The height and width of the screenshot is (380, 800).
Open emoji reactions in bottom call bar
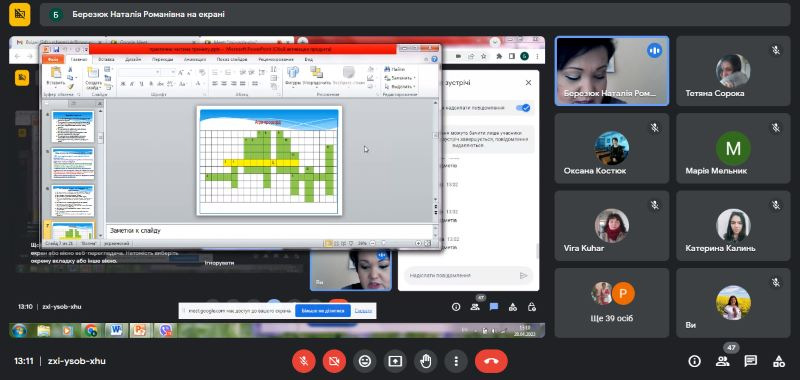click(364, 361)
